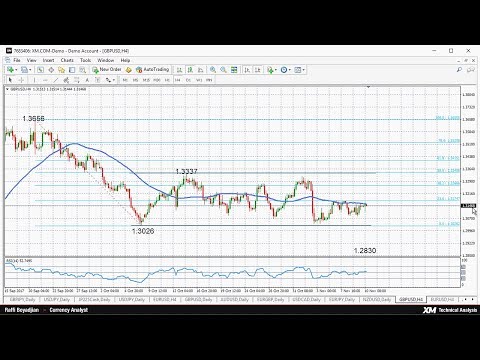Open a new chart with the New Chart icon
Image resolution: width=480 pixels, height=360 pixels.
[11, 70]
